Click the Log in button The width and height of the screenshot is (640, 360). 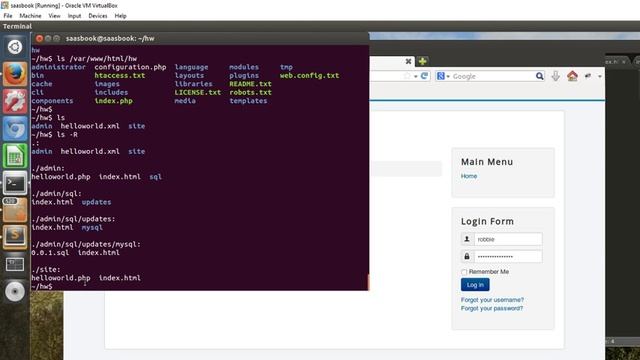coord(475,284)
